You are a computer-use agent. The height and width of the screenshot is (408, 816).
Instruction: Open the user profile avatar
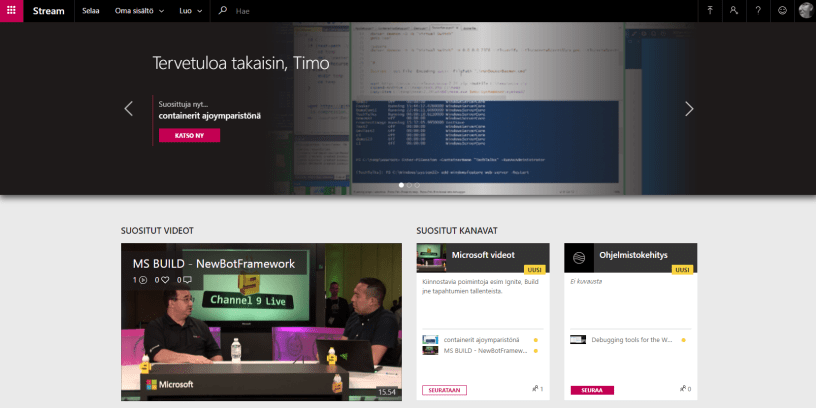click(805, 10)
